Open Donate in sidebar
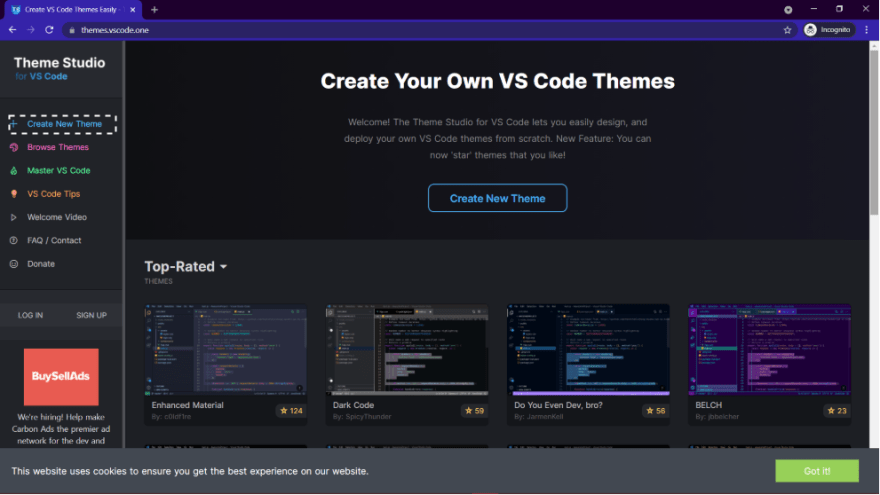The width and height of the screenshot is (880, 495). pos(41,264)
